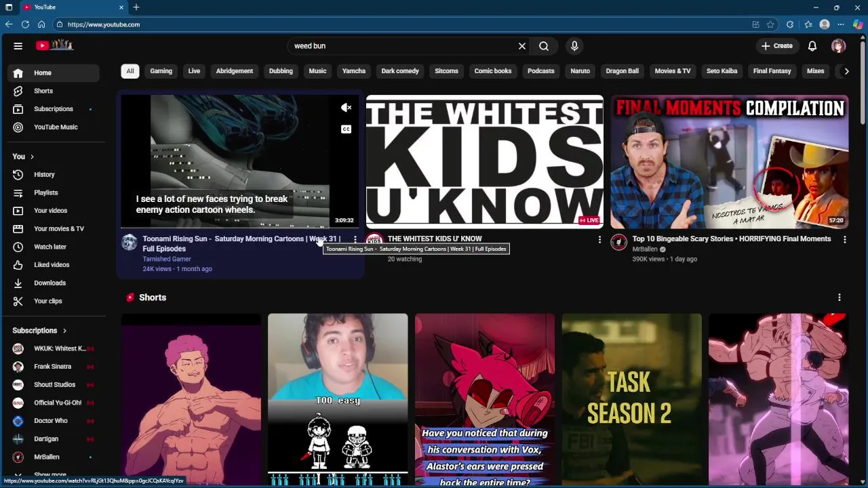This screenshot has height=488, width=868.
Task: Select the Yamcha filter chip
Action: pyautogui.click(x=354, y=71)
